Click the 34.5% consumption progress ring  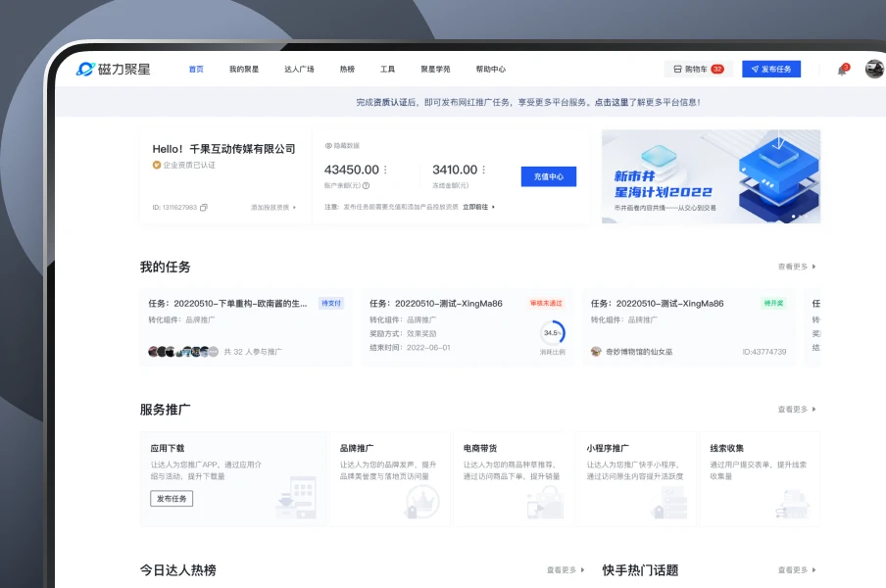552,332
